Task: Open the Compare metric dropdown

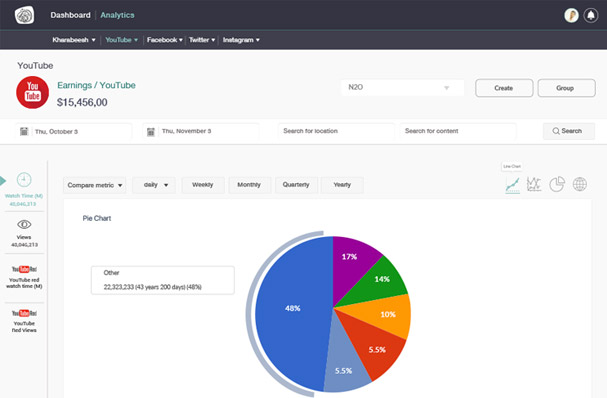Action: coord(95,185)
